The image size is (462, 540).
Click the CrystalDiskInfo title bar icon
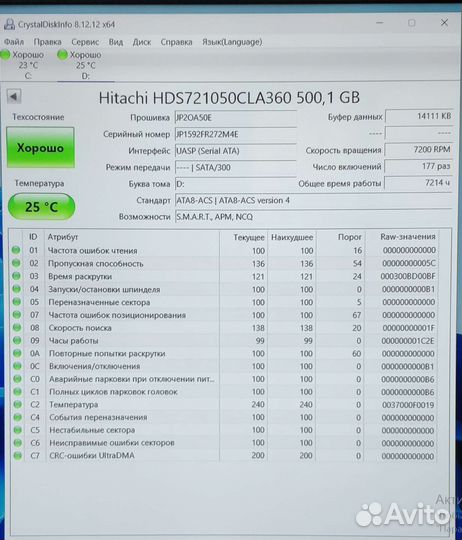pos(9,24)
